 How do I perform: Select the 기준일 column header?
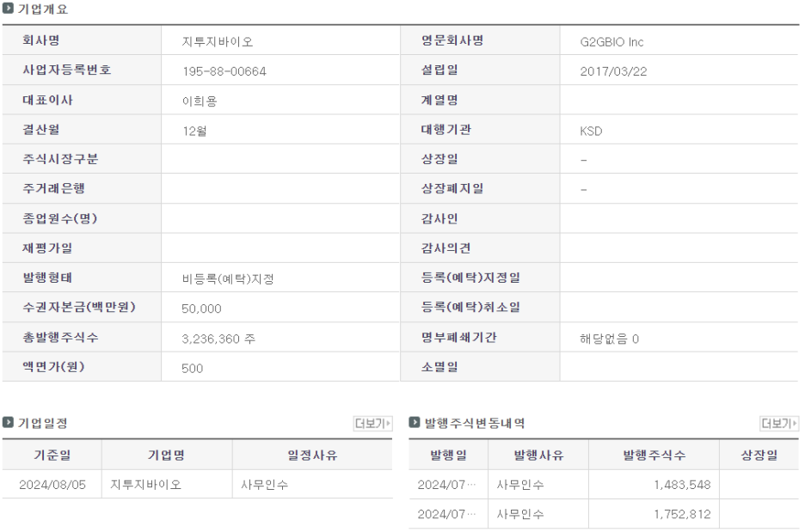click(x=52, y=455)
